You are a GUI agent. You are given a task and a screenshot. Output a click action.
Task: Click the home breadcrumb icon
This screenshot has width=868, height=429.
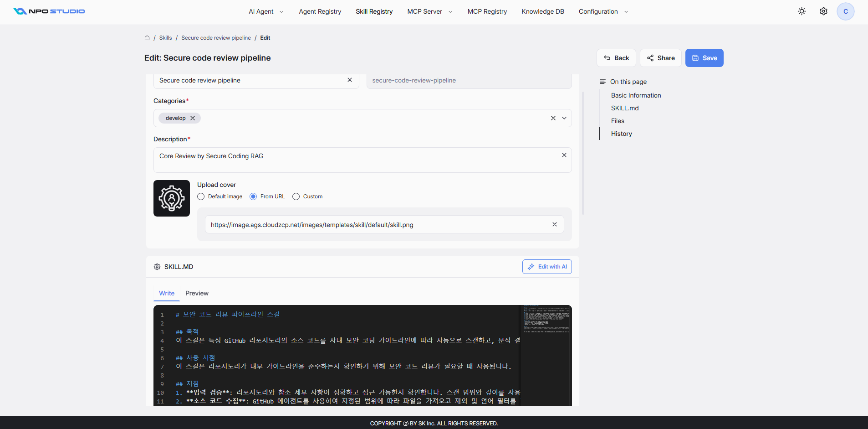pos(147,38)
